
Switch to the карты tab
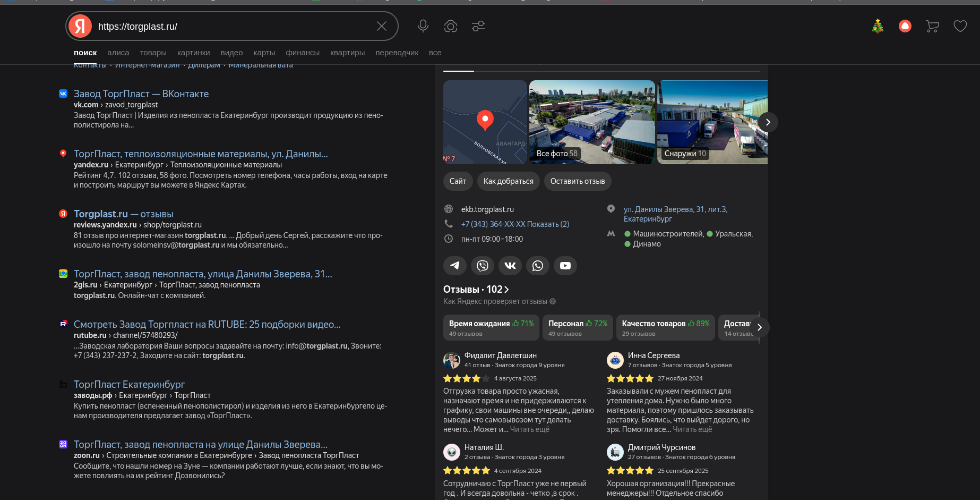264,53
